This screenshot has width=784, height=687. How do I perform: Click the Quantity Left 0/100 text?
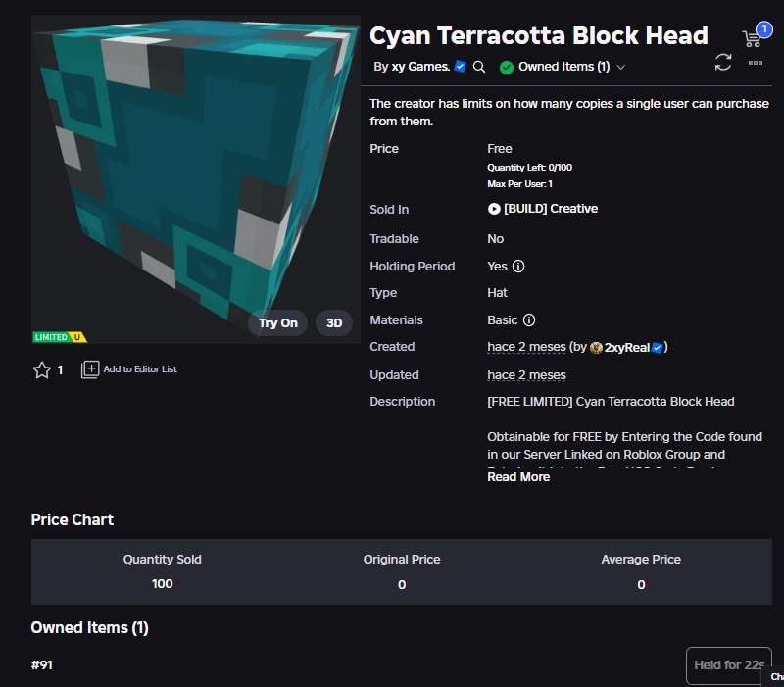point(529,168)
